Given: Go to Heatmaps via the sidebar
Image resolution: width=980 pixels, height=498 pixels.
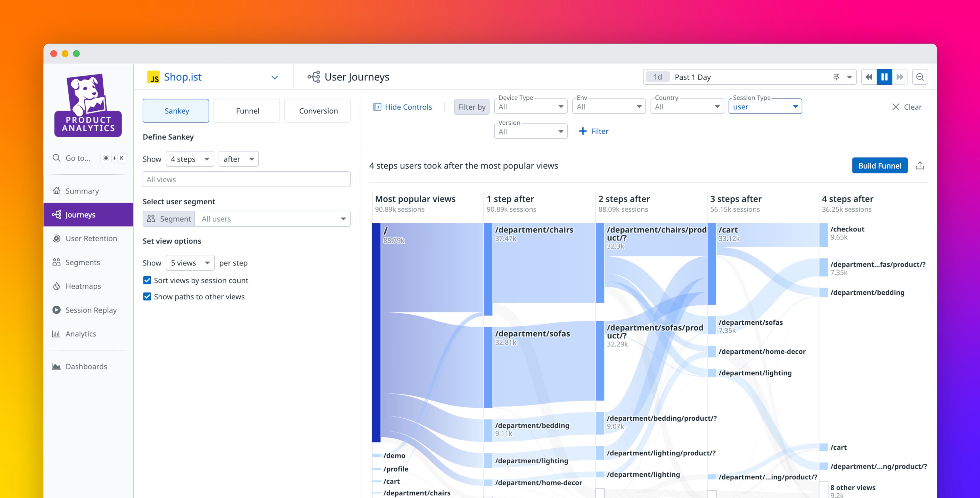Looking at the screenshot, I should click(83, 286).
